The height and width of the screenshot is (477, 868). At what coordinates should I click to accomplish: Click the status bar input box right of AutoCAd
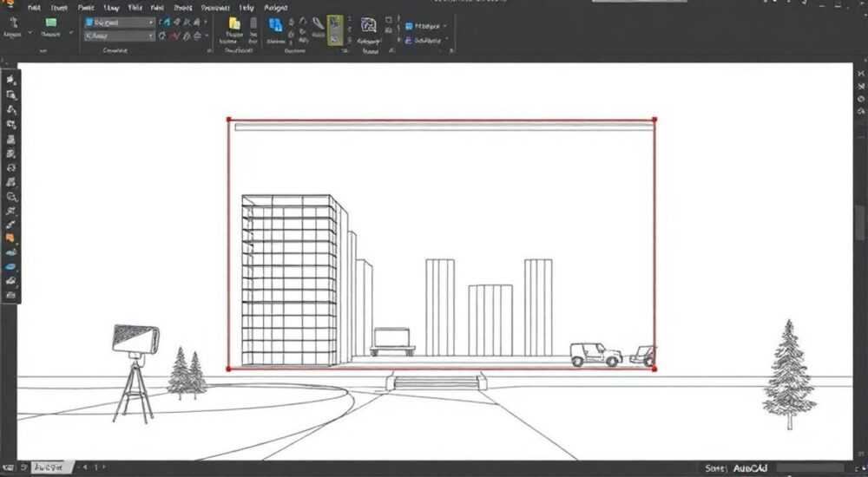[811, 468]
